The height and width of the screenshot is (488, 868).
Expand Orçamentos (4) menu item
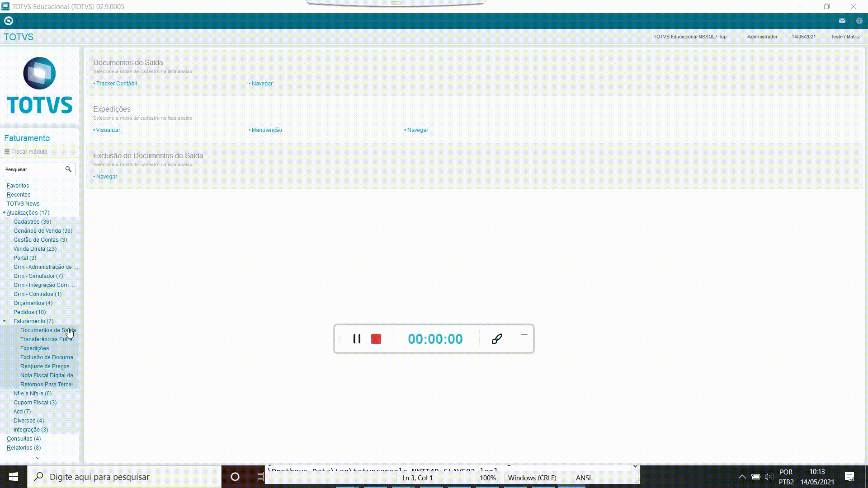pyautogui.click(x=33, y=303)
